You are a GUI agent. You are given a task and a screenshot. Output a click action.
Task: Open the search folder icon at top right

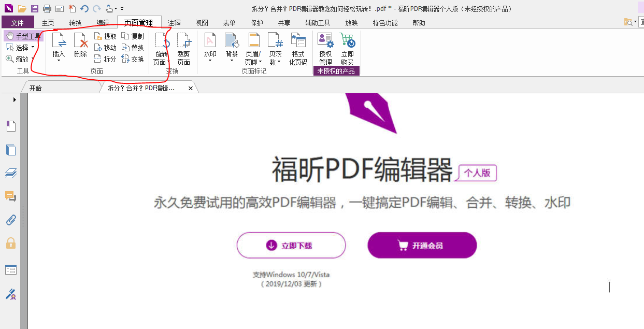tap(628, 22)
